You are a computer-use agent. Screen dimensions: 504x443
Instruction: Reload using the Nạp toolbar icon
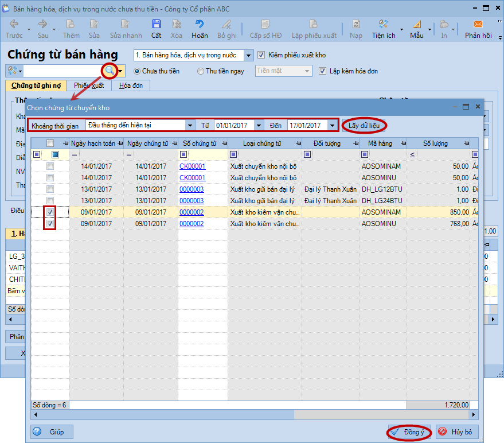(x=356, y=24)
